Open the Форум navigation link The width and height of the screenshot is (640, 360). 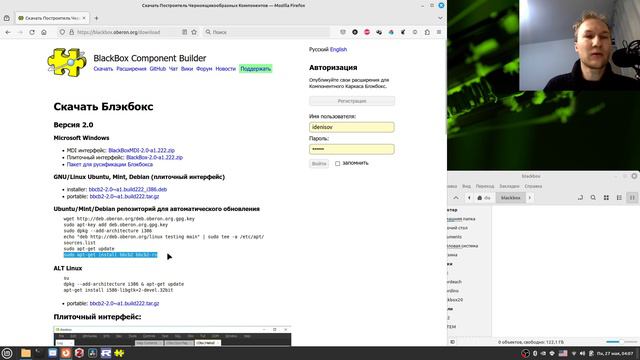pos(204,69)
